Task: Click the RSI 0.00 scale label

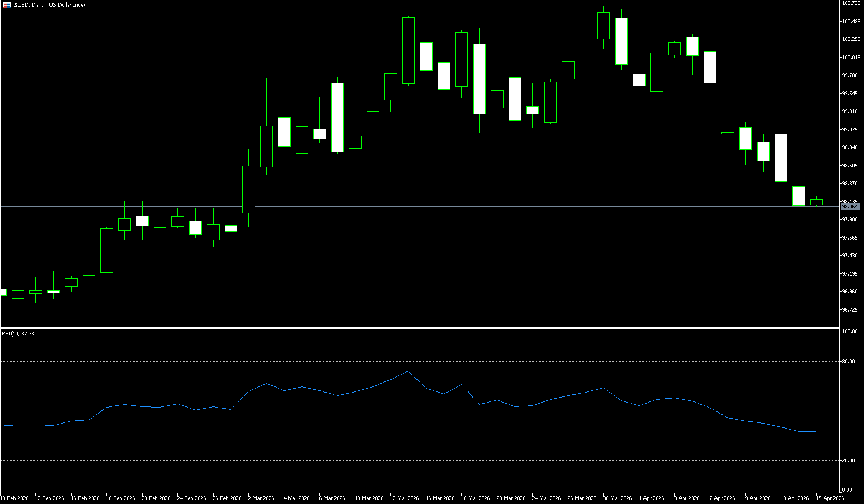Action: (847, 490)
